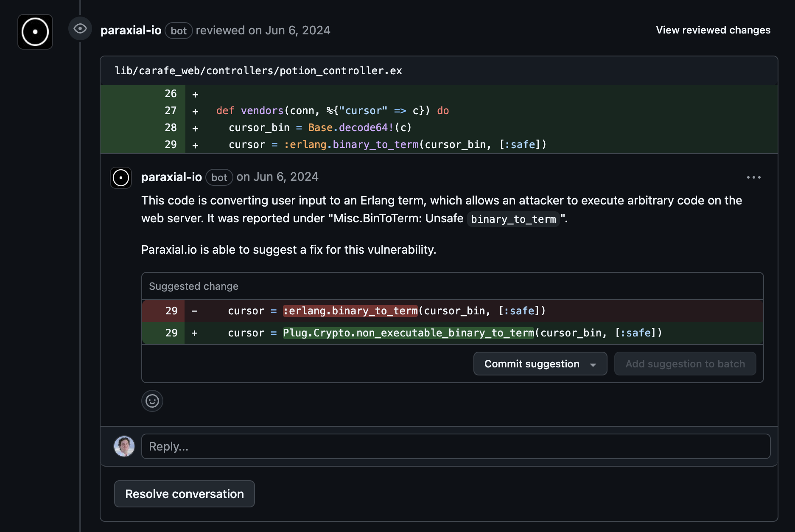This screenshot has width=795, height=532.
Task: Expand the Commit suggestion dropdown arrow
Action: (593, 365)
